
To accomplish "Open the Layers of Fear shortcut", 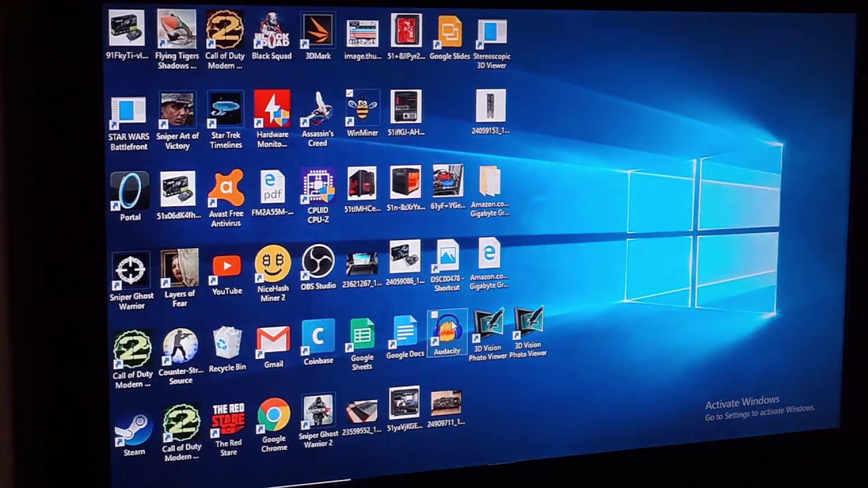I will [180, 278].
